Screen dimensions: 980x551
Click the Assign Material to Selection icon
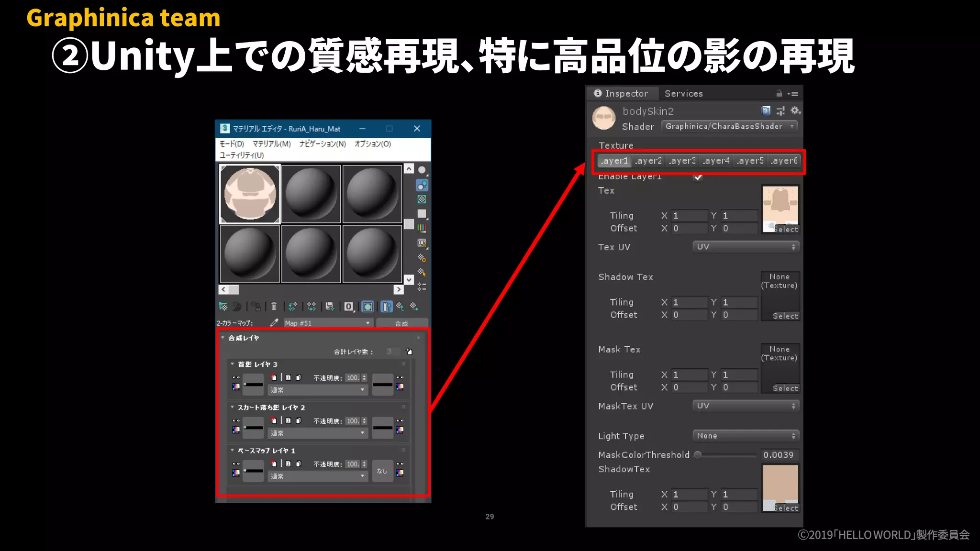click(x=256, y=307)
